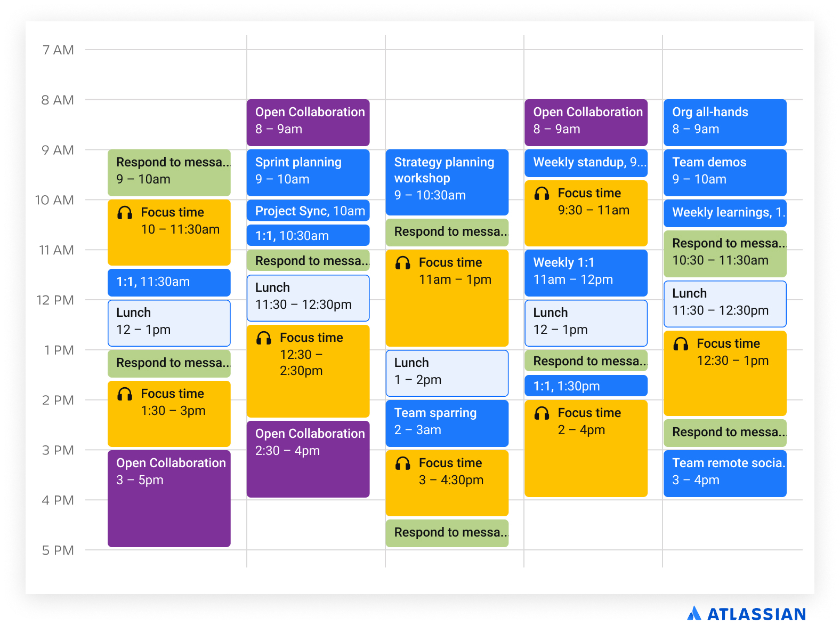Click the Project Sync 10am event
840x624 pixels.
(x=308, y=211)
